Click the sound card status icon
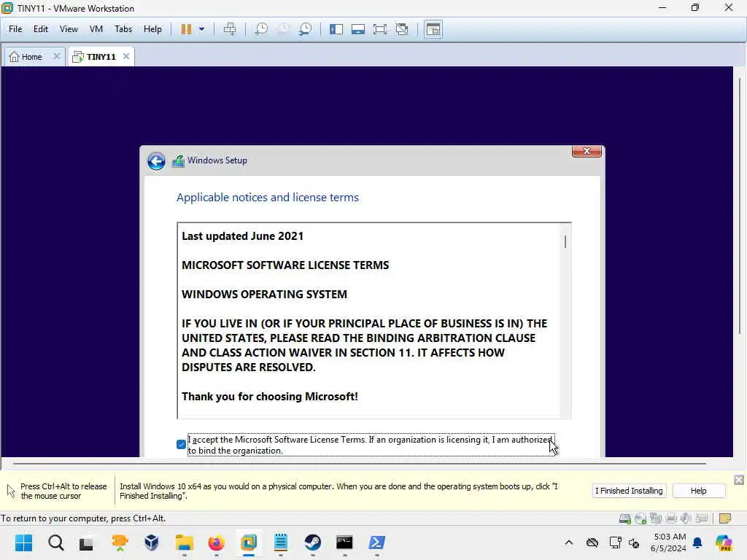747x560 pixels. pyautogui.click(x=686, y=518)
